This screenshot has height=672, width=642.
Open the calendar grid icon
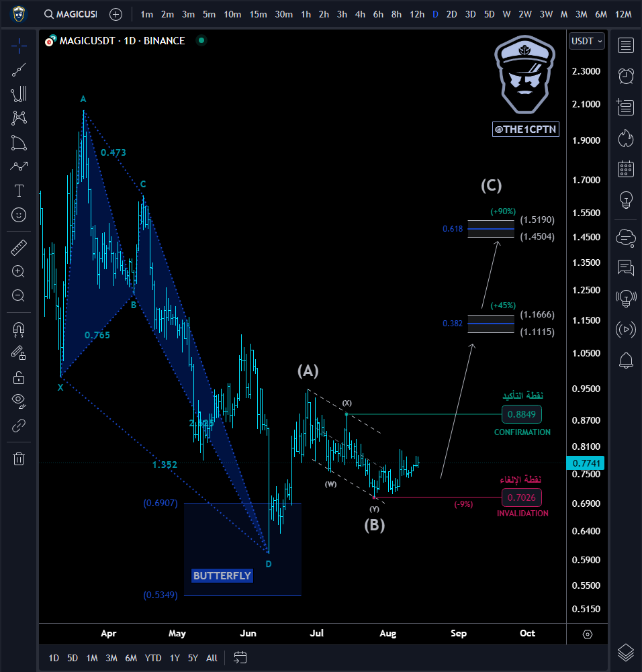[626, 169]
